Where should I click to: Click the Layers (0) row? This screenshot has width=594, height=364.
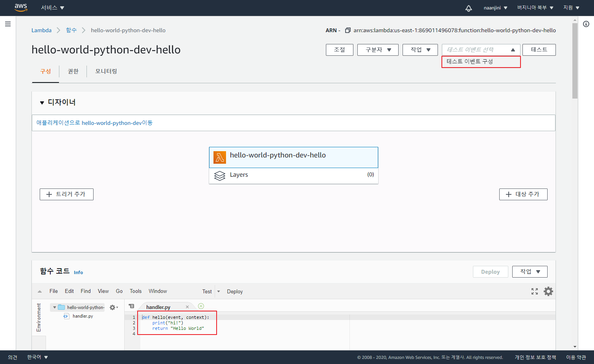(294, 176)
